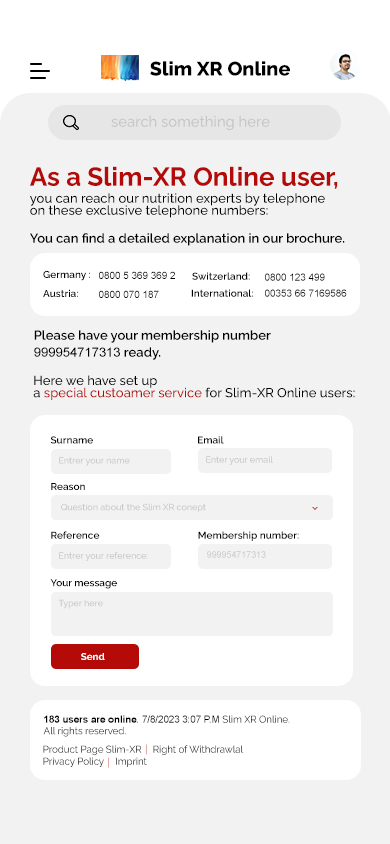Screen dimensions: 390x844
Task: Click the Slim XR Online header title
Action: click(x=220, y=69)
